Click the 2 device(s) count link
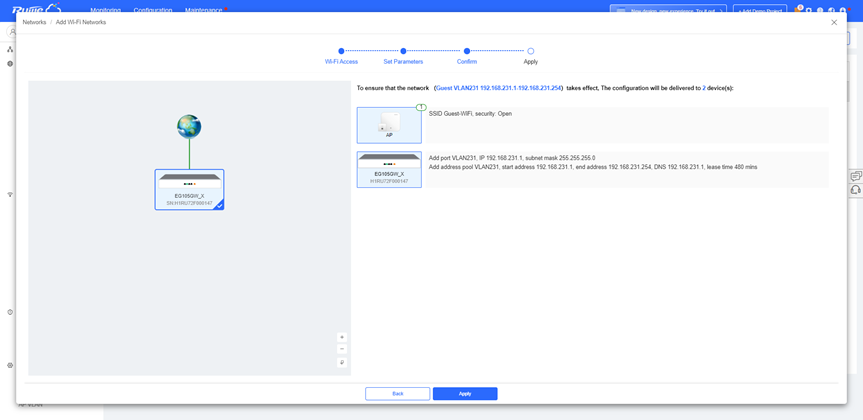Viewport: 863px width, 420px height. coord(704,88)
